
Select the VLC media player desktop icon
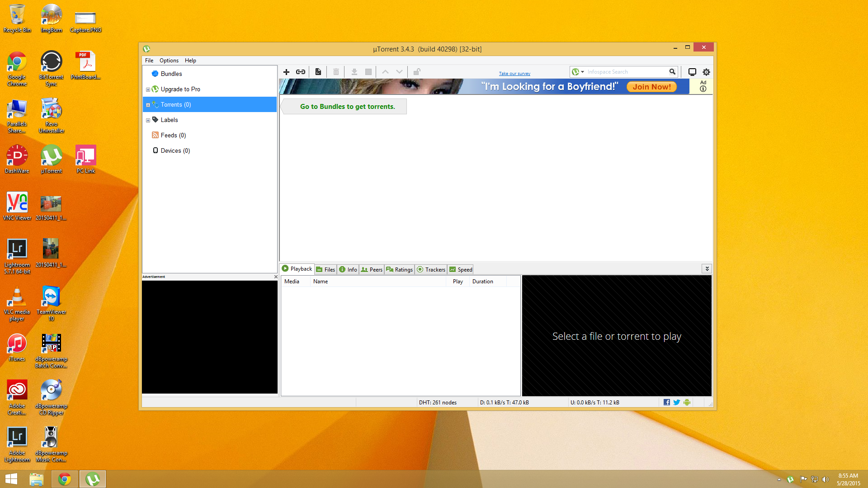(x=17, y=304)
